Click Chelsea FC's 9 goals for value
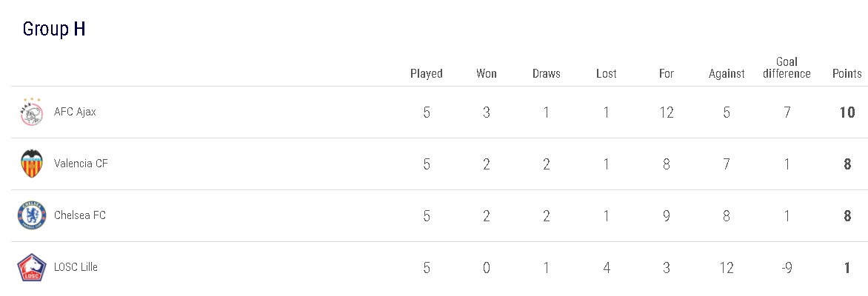The width and height of the screenshot is (868, 296). 667,215
